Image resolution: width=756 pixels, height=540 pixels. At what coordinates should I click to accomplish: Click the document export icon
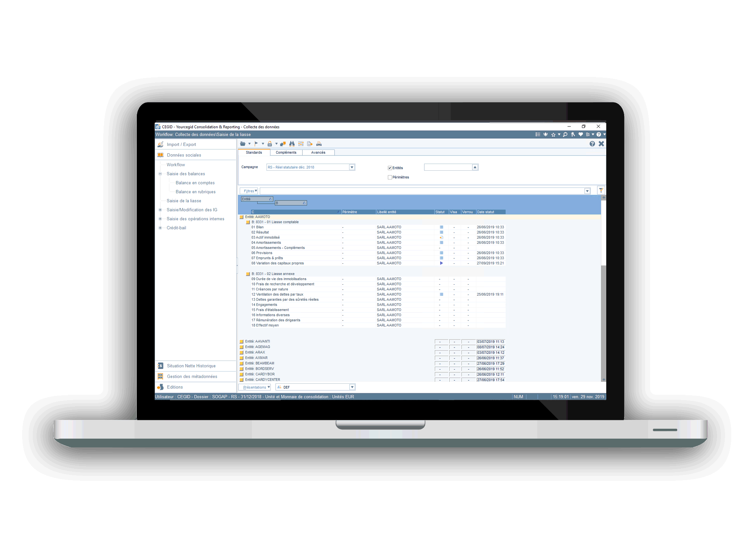click(310, 144)
